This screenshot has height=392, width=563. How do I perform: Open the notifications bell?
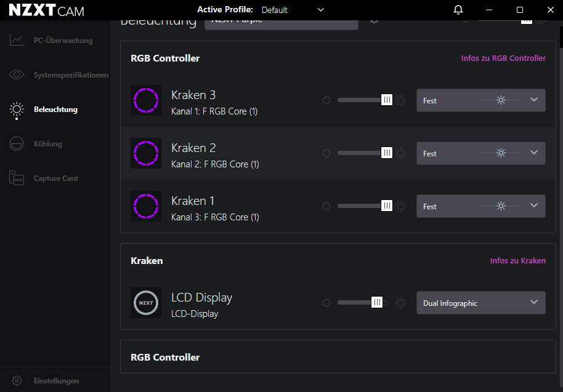458,10
